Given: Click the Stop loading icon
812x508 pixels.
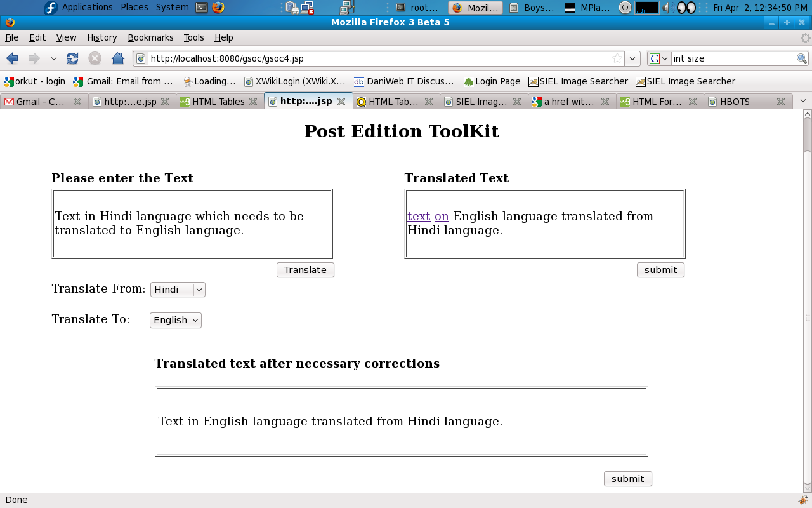Looking at the screenshot, I should click(x=95, y=58).
